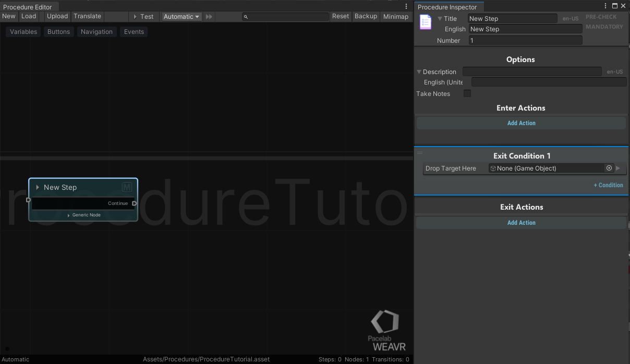Click the Description input field
Image resolution: width=630 pixels, height=364 pixels.
coord(532,71)
